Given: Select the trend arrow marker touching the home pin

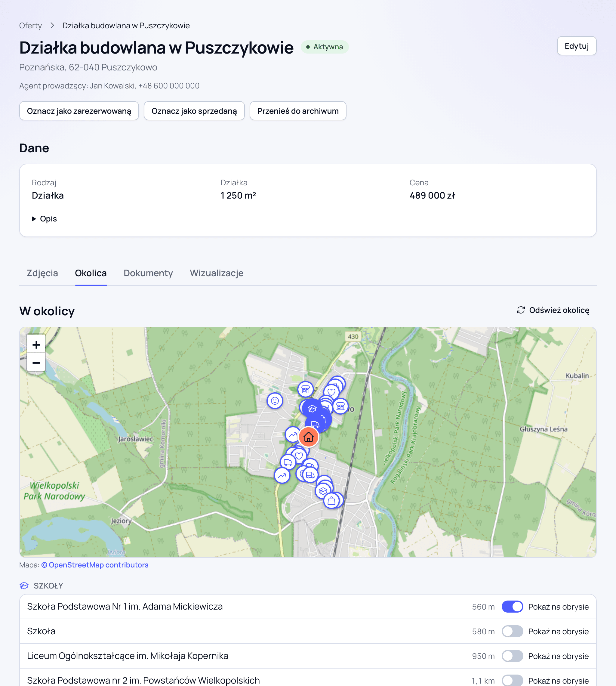Looking at the screenshot, I should coord(292,434).
